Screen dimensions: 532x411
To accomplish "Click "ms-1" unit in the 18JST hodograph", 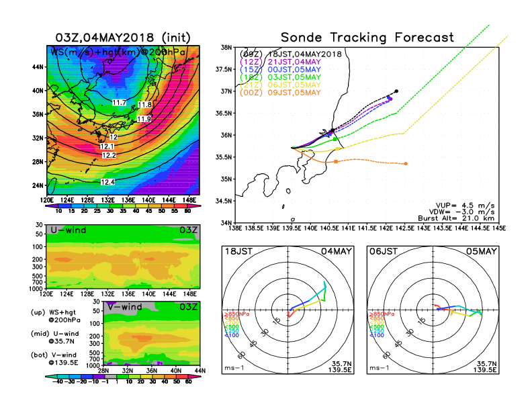I will (234, 368).
